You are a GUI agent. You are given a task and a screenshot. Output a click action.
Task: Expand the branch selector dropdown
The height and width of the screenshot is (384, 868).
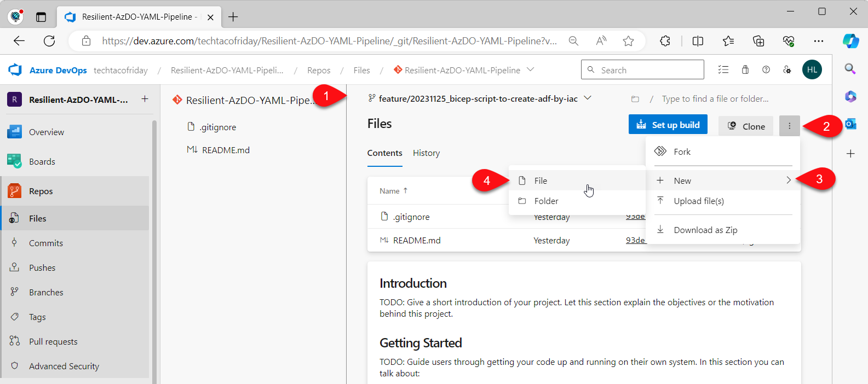588,98
